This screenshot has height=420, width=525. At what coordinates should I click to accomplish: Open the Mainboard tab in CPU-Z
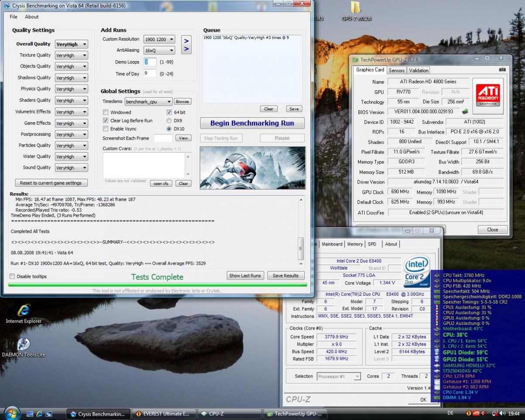(x=332, y=244)
